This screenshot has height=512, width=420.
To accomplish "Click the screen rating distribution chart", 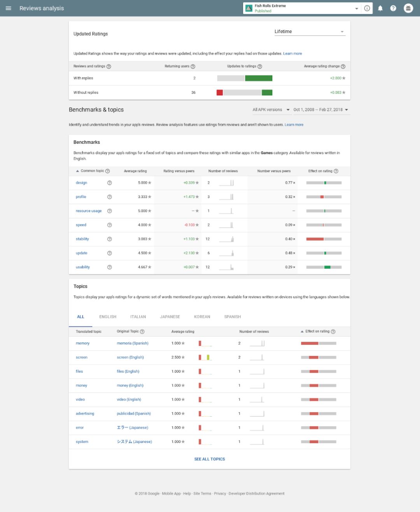I will tap(205, 357).
